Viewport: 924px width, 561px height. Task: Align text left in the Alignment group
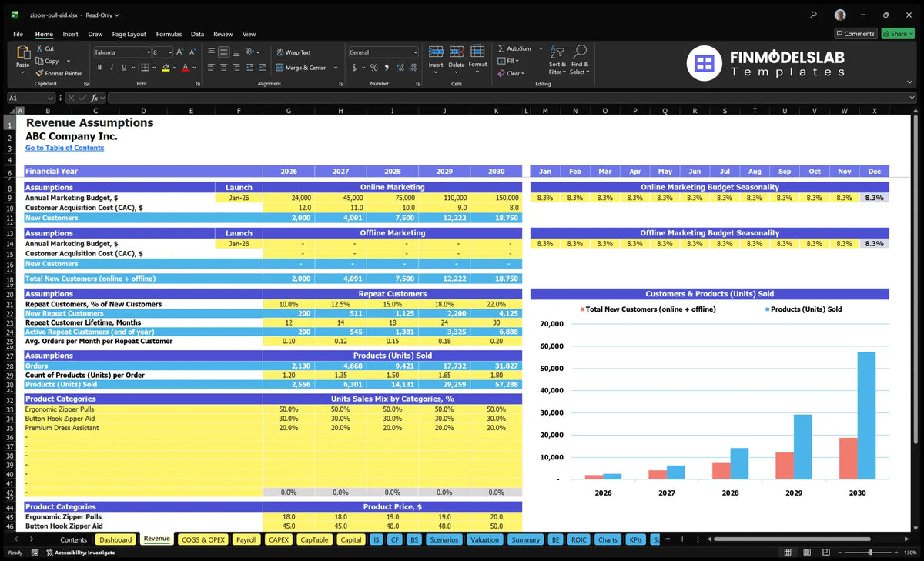[211, 68]
